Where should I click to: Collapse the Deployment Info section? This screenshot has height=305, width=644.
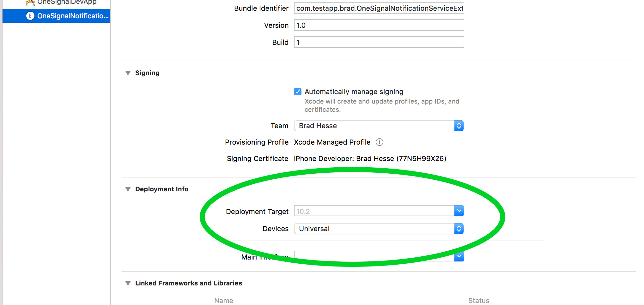tap(128, 189)
